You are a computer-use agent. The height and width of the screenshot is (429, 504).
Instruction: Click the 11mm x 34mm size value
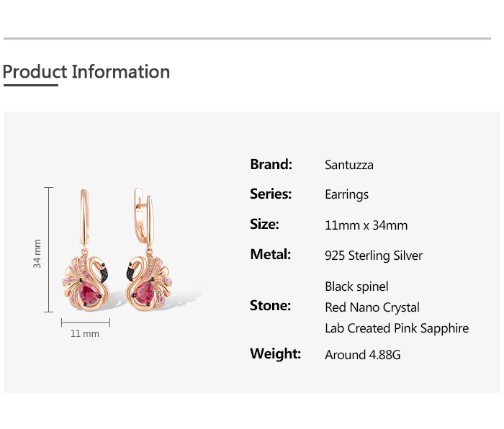(x=366, y=225)
